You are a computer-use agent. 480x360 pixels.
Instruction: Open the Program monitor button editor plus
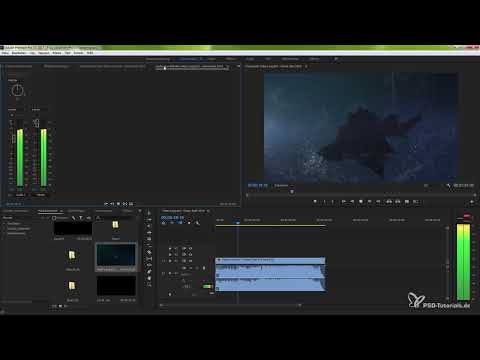tap(472, 202)
